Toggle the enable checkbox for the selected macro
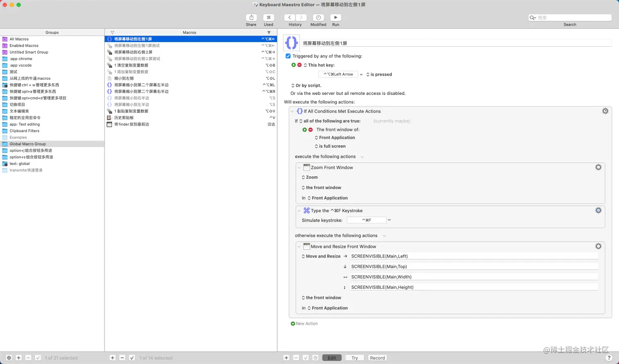 tap(132, 358)
